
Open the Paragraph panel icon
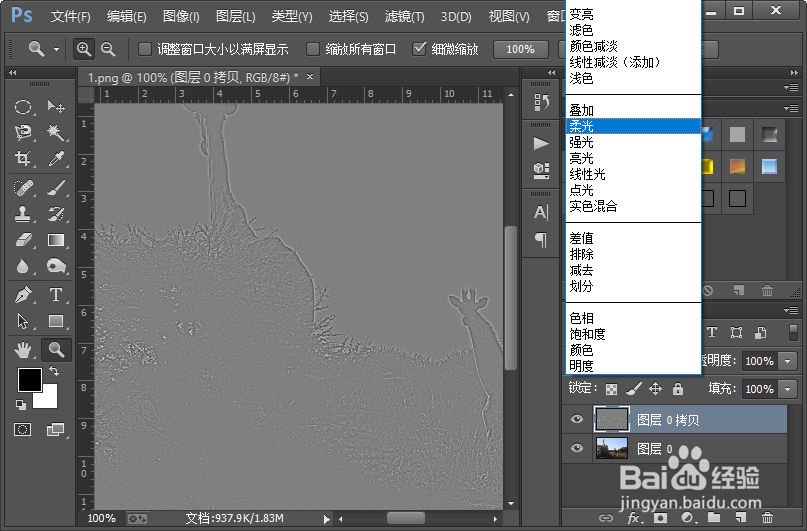tap(541, 240)
